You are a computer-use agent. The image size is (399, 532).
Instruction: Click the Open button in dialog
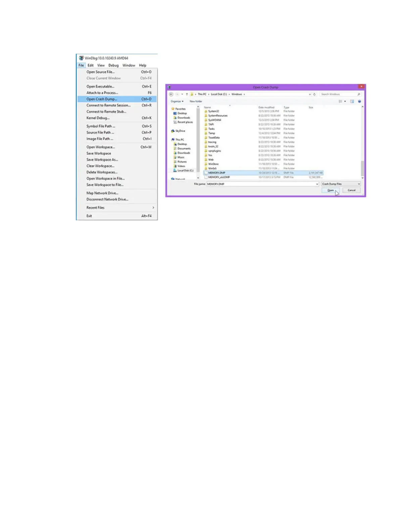331,190
